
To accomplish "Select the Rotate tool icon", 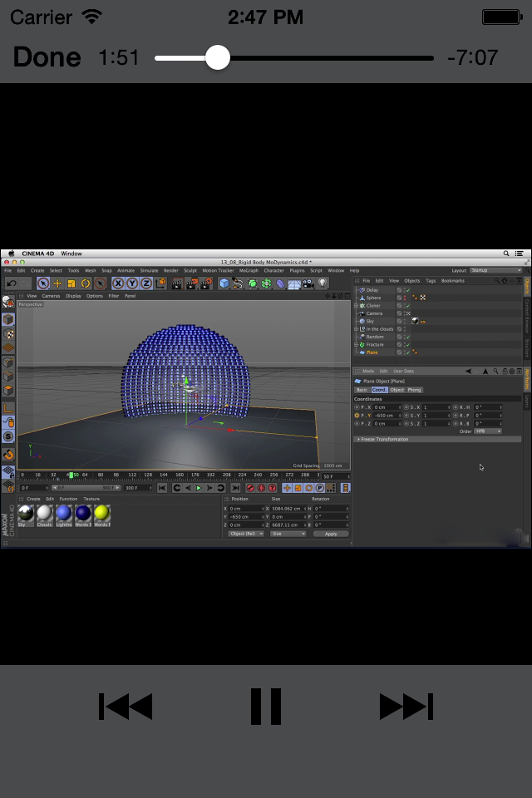I will point(86,283).
